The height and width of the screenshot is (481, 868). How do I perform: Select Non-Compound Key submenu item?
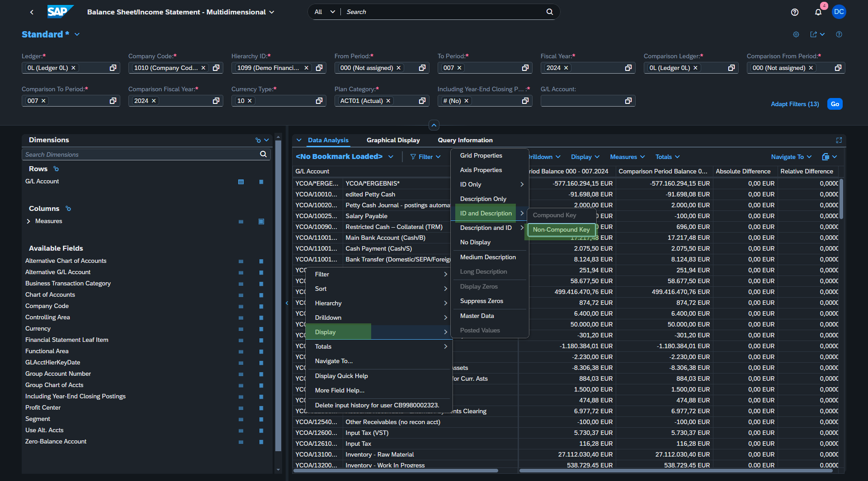pos(561,229)
